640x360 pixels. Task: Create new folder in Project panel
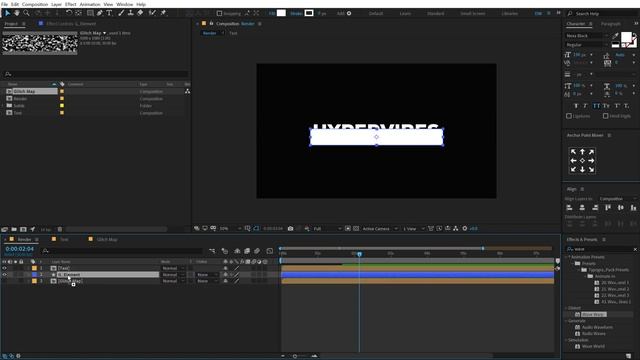point(14,229)
